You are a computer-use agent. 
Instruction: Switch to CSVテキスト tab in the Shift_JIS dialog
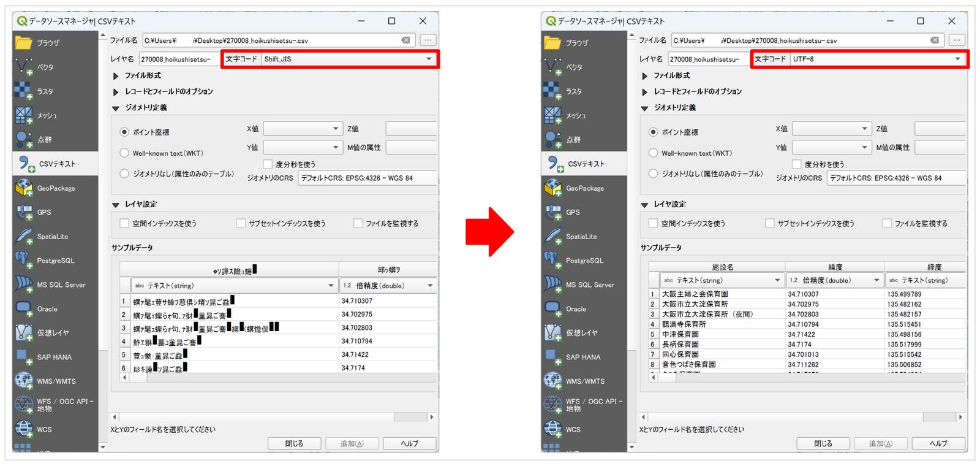click(x=55, y=164)
